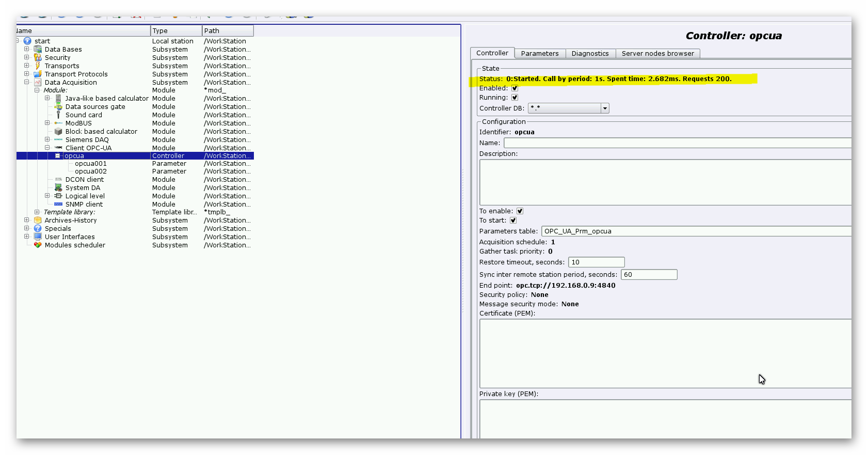Toggle the Running checkbox
The width and height of the screenshot is (868, 455).
coord(515,98)
